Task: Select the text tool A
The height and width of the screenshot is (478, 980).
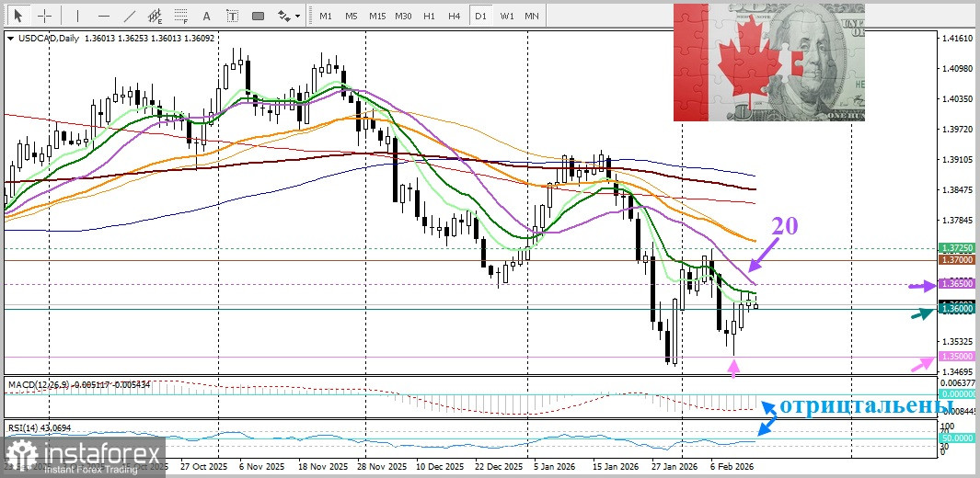Action: [x=206, y=16]
